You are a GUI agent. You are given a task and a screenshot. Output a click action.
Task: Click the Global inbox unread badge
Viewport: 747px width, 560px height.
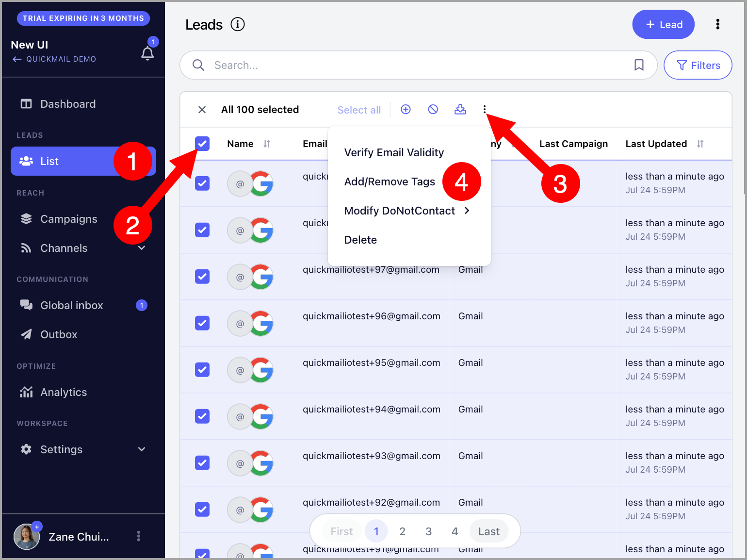pos(142,305)
